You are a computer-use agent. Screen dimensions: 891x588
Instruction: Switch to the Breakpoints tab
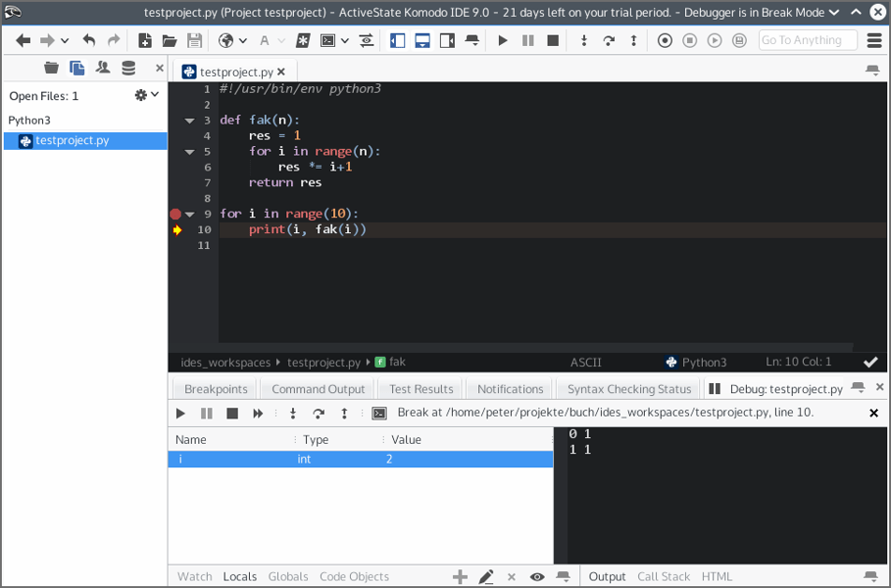pos(216,389)
